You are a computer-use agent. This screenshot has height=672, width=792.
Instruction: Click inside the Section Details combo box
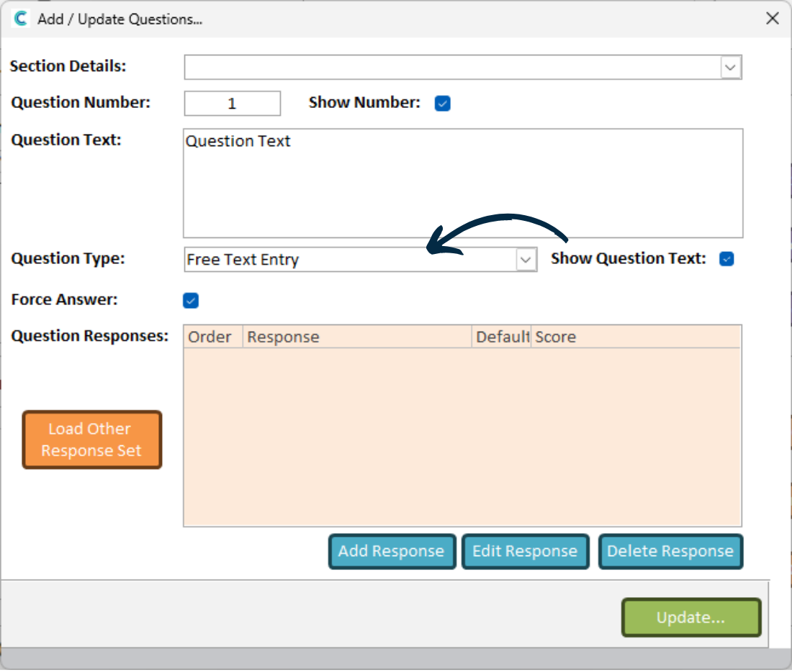click(463, 68)
